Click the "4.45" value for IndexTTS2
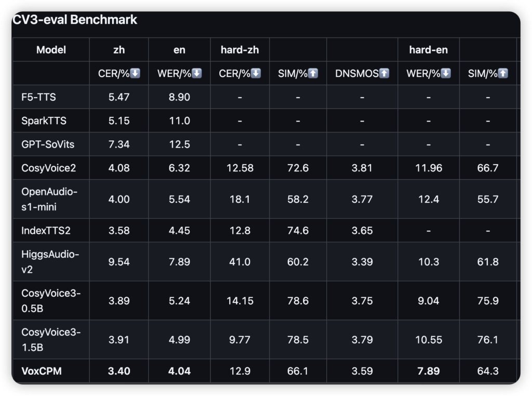The height and width of the screenshot is (396, 532). click(x=179, y=231)
